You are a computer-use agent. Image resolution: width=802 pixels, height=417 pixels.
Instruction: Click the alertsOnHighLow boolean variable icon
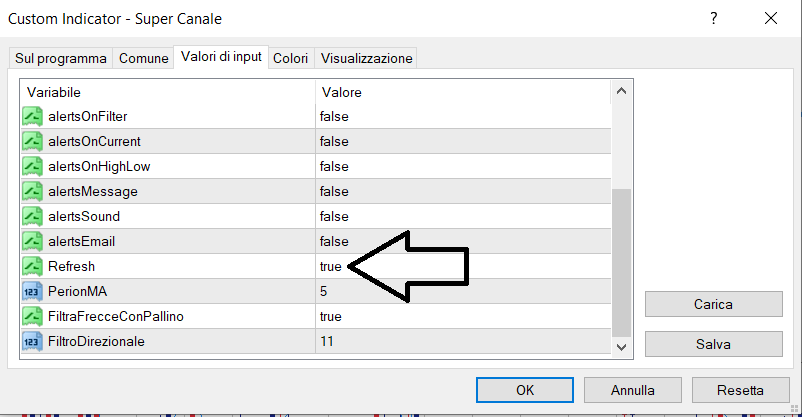coord(31,166)
